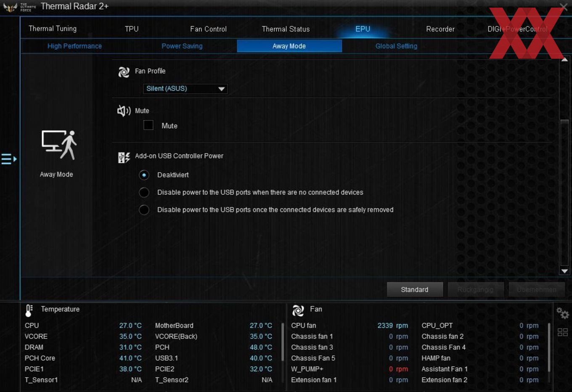
Task: Click the Mute speaker icon
Action: coord(124,111)
